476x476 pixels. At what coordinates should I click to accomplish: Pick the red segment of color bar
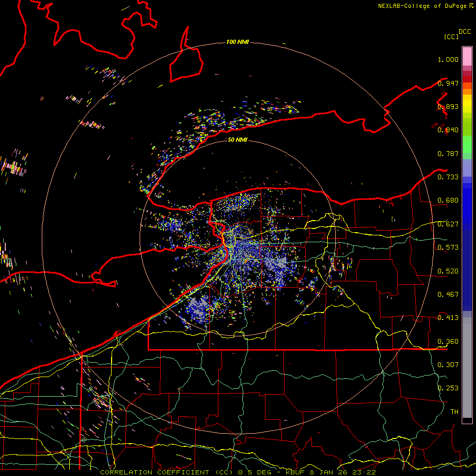coord(467,79)
